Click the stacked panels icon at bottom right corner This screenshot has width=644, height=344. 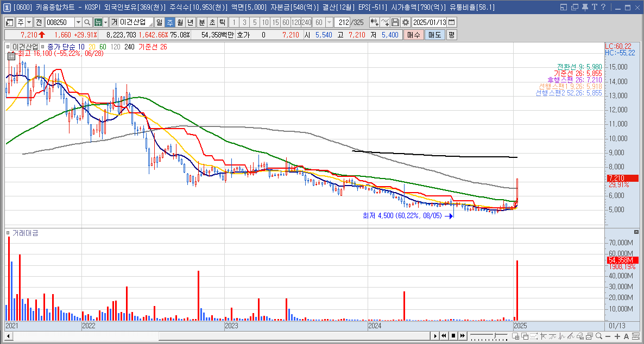[636, 336]
